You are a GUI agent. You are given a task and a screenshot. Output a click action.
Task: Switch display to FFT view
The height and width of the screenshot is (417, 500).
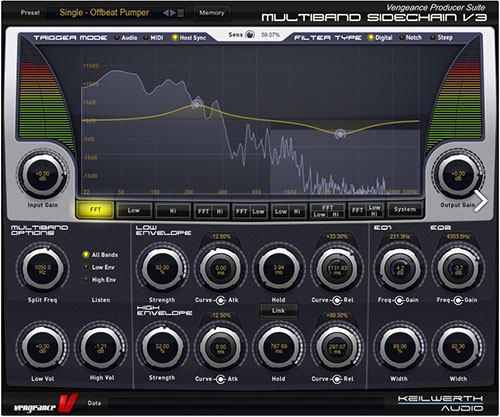[95, 210]
